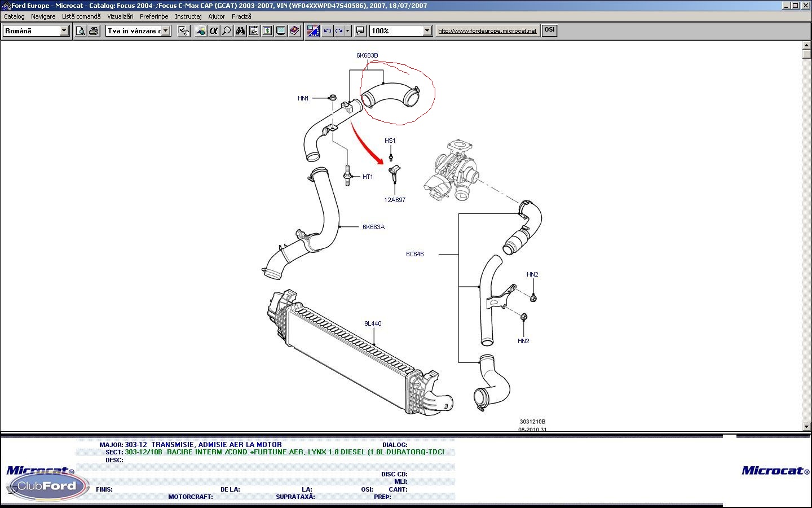
Task: Click the binoculars find icon
Action: tap(240, 31)
